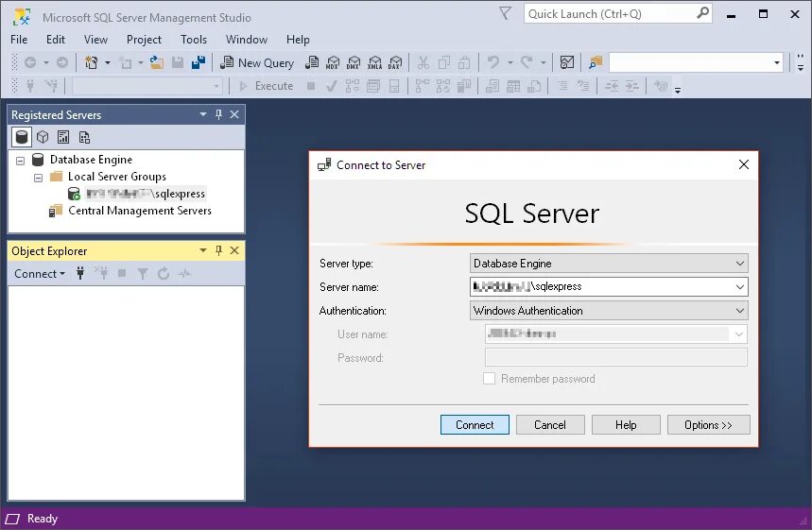Screen dimensions: 812x530
Task: Click Connect plug icon in Object Explorer
Action: click(80, 273)
